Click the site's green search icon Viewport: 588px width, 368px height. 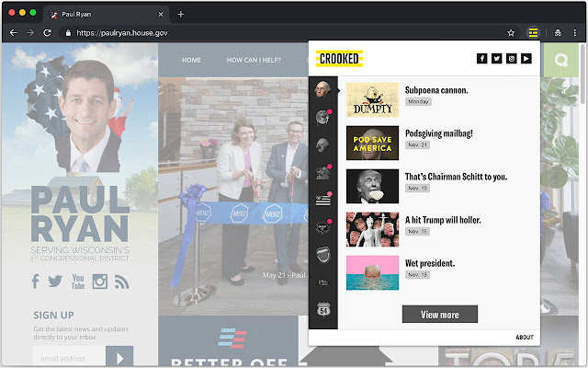click(x=561, y=60)
